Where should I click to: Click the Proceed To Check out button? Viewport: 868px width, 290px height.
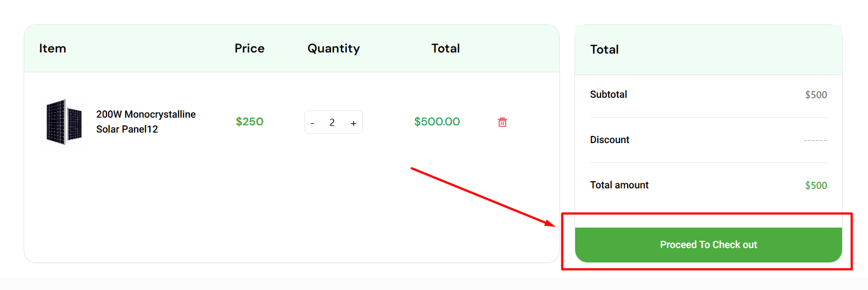coord(709,245)
